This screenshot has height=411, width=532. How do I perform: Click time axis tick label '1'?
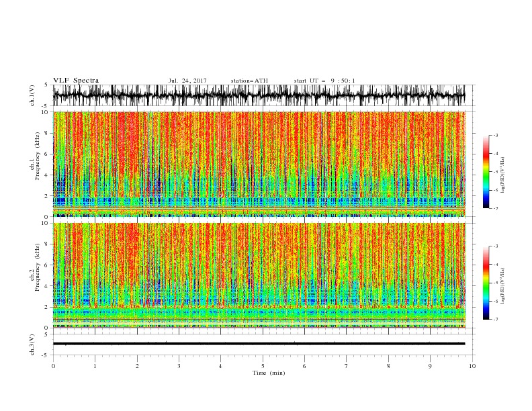pyautogui.click(x=95, y=366)
